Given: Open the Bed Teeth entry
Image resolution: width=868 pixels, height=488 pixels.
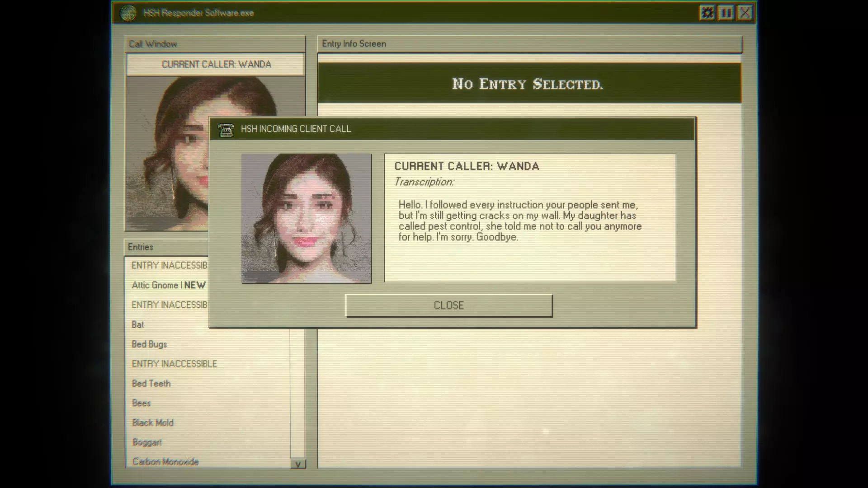Looking at the screenshot, I should (x=151, y=384).
